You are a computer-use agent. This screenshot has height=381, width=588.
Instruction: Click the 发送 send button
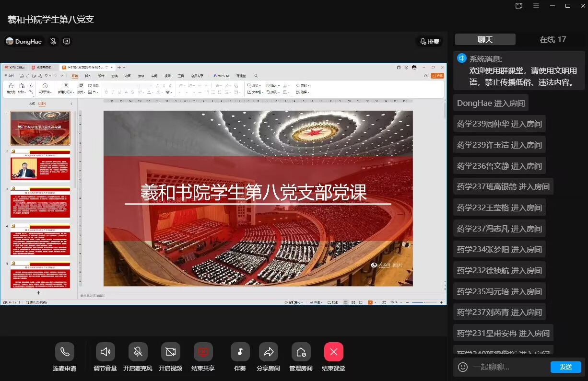[565, 367]
